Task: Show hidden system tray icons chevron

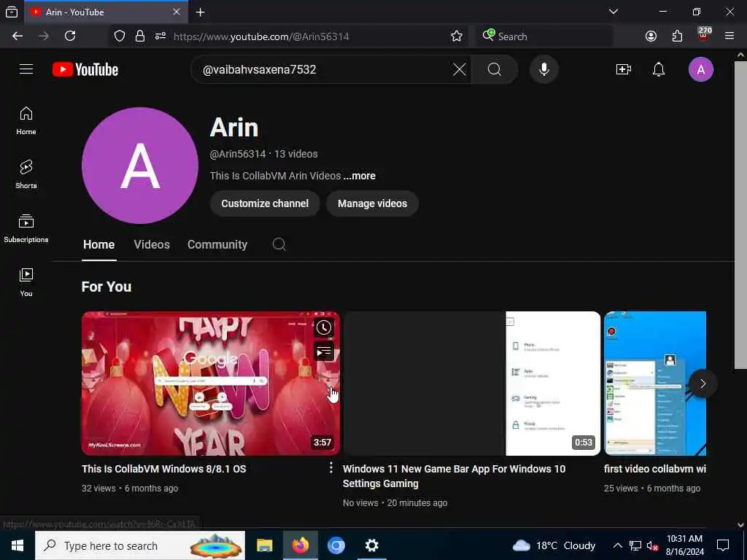Action: 617,545
